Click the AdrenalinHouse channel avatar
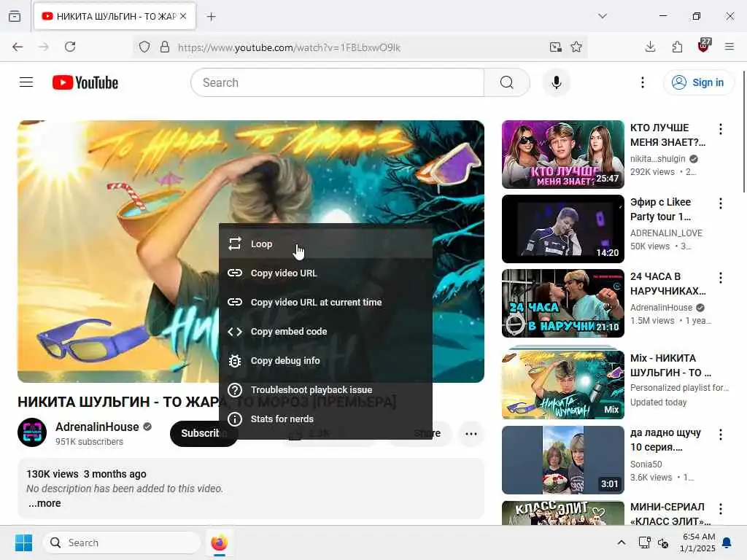 coord(32,432)
